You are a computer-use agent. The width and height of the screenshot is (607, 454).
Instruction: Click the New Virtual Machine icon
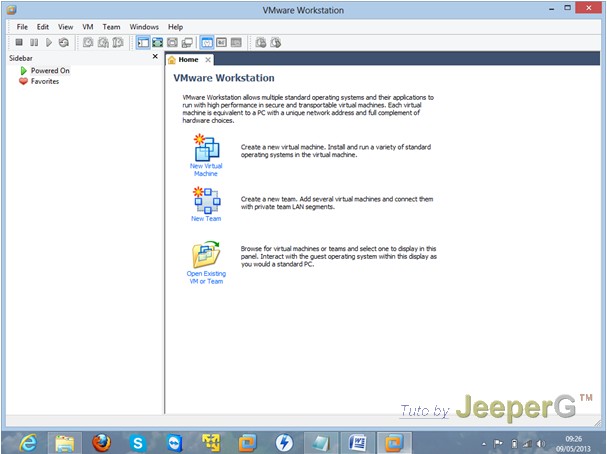(x=206, y=147)
